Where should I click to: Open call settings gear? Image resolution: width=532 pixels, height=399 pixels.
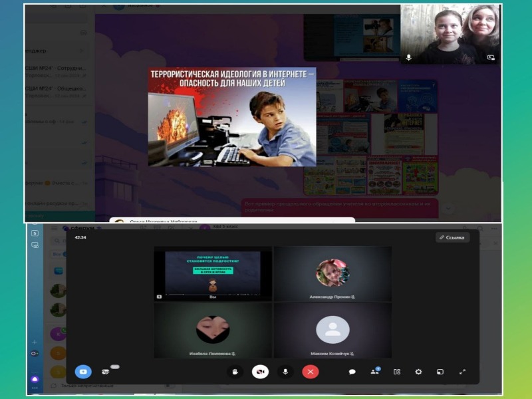[x=418, y=372]
